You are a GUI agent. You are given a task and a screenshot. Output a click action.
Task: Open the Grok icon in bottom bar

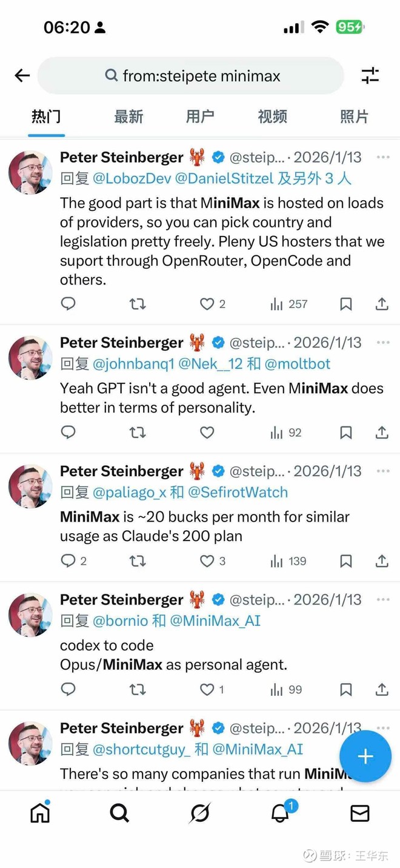(199, 813)
